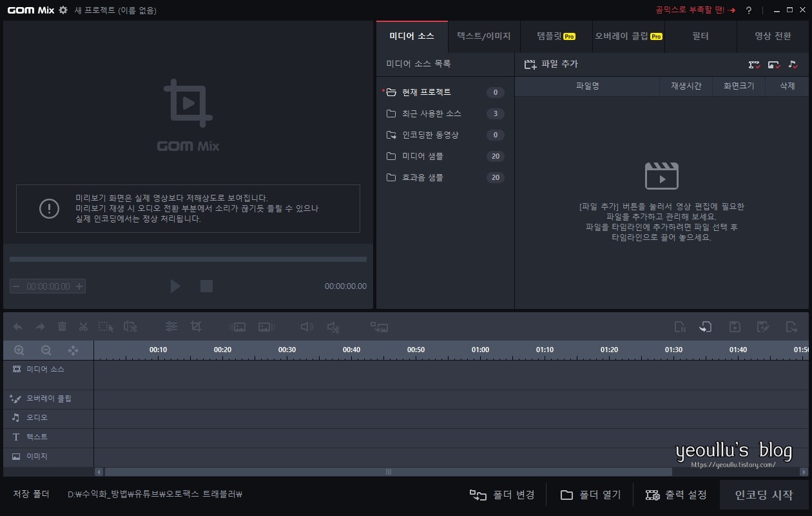Screen dimensions: 812x516
Task: Select 미디어 샘플 folder
Action: tap(445, 156)
